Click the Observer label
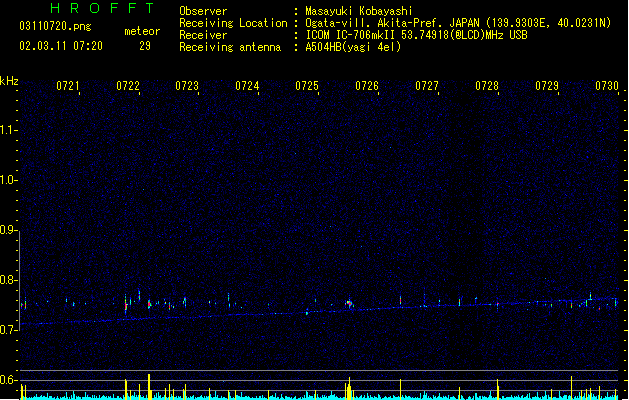Image resolution: width=629 pixels, height=400 pixels. 203,11
